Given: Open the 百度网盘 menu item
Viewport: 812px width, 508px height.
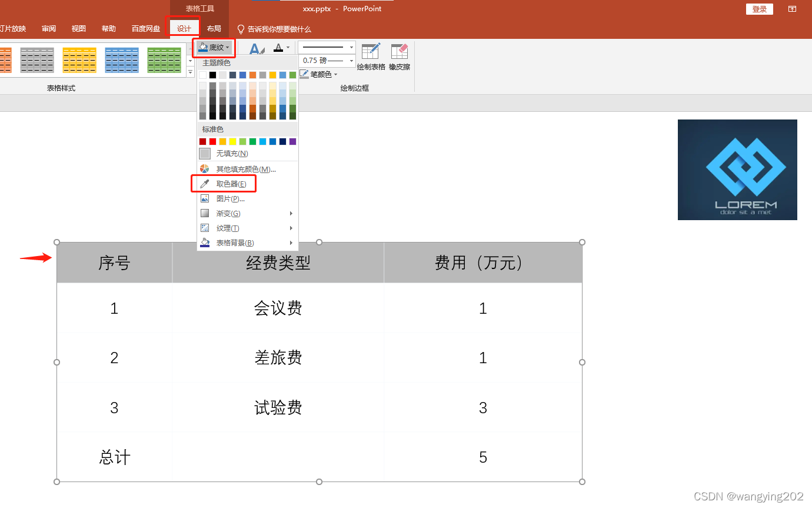Looking at the screenshot, I should click(145, 28).
